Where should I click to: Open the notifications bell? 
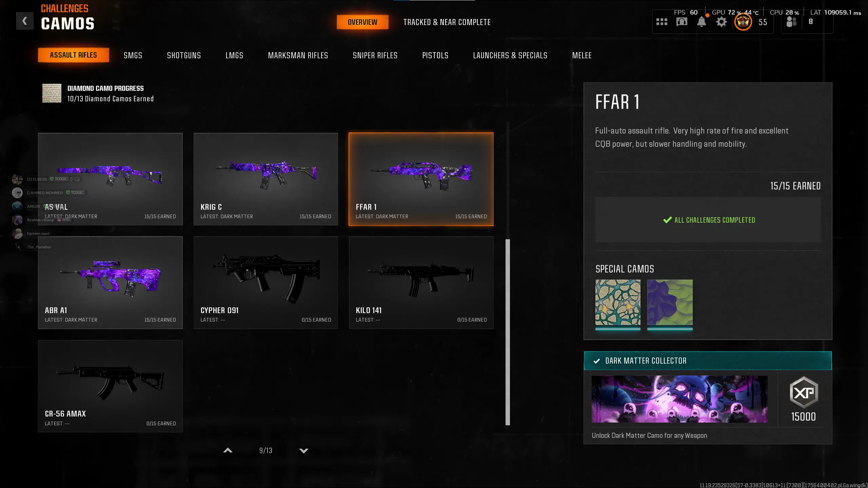pos(702,22)
